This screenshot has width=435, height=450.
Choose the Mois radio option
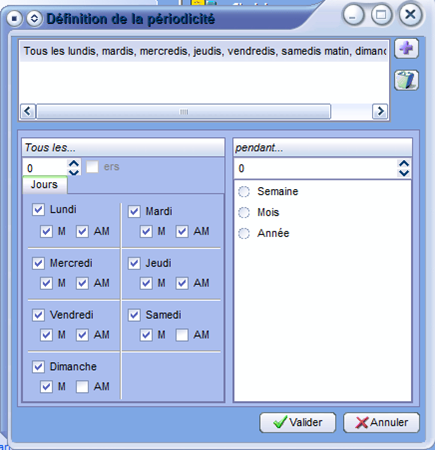coord(244,212)
